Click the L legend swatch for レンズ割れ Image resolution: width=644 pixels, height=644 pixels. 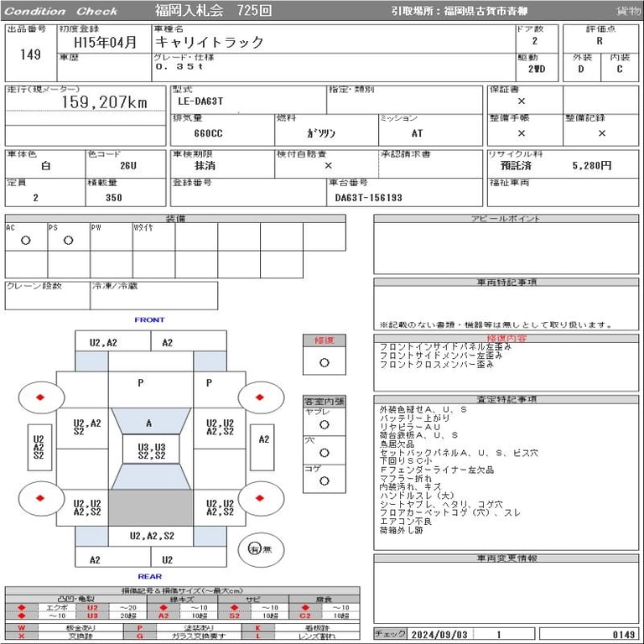[x=258, y=636]
